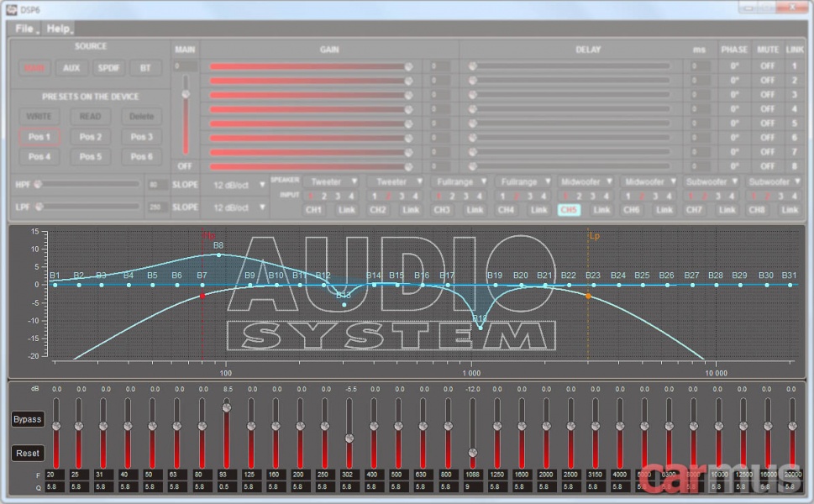Open HPF slope 12 dB/oct dropdown
Viewport: 814px width, 504px height.
[239, 185]
